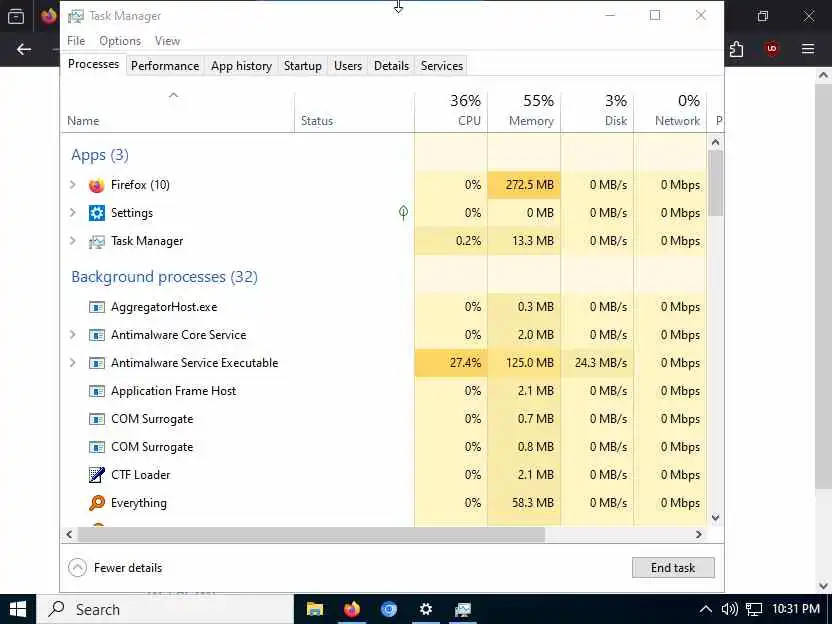The image size is (832, 624).
Task: Select the first COM Surrogate 0.7 MB row
Action: click(384, 419)
